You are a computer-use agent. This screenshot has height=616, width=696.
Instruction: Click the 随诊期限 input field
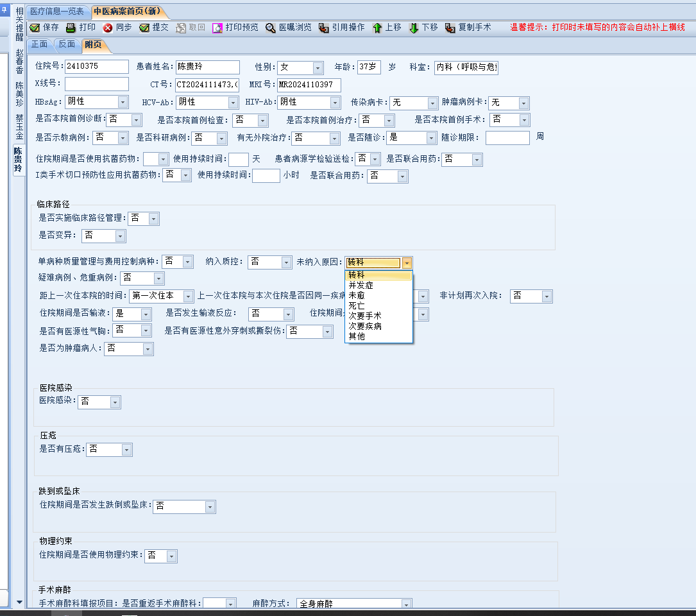508,138
